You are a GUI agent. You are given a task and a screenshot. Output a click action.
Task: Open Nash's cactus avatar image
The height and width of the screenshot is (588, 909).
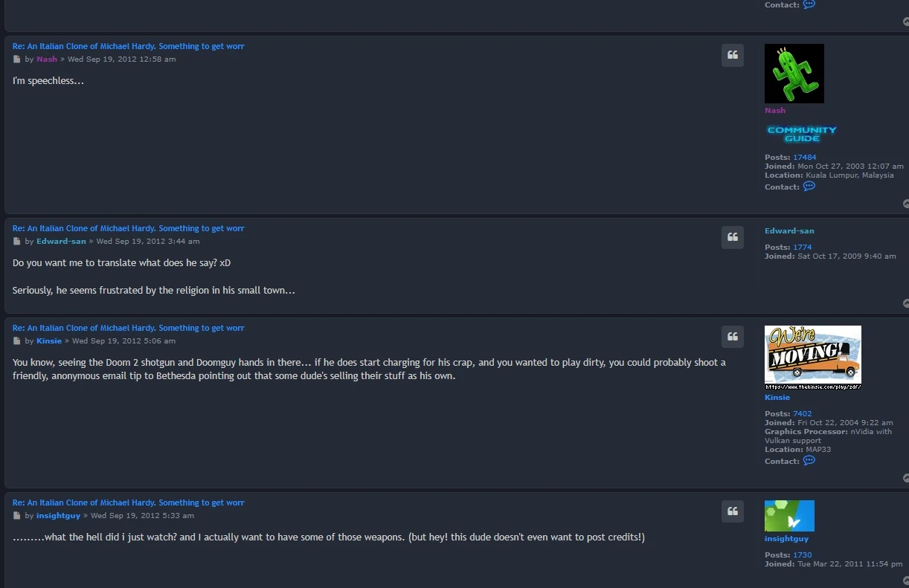[x=794, y=74]
